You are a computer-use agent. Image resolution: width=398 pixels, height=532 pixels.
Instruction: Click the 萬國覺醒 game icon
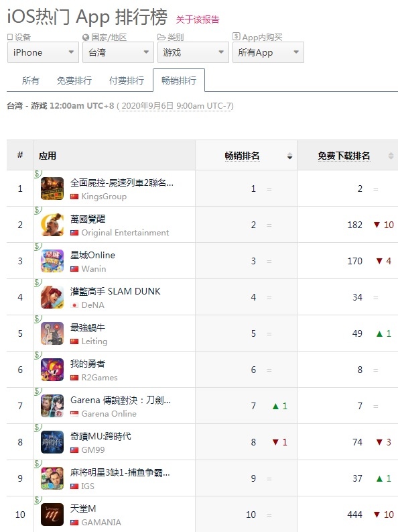click(52, 225)
